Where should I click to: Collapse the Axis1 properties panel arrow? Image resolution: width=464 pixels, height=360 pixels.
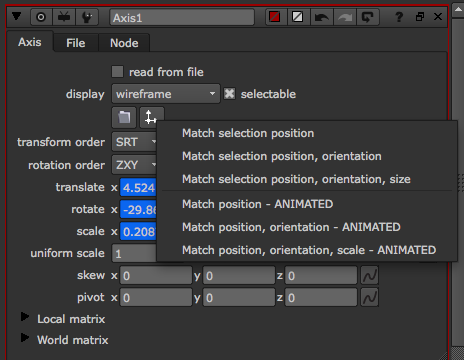click(x=16, y=16)
